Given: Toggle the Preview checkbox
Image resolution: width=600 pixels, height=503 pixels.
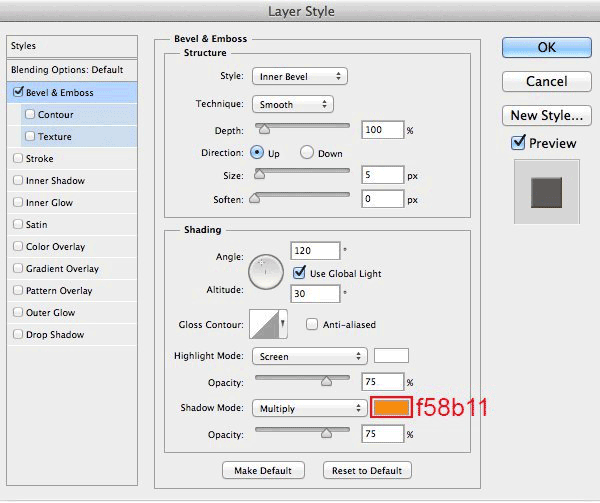Looking at the screenshot, I should pyautogui.click(x=518, y=143).
